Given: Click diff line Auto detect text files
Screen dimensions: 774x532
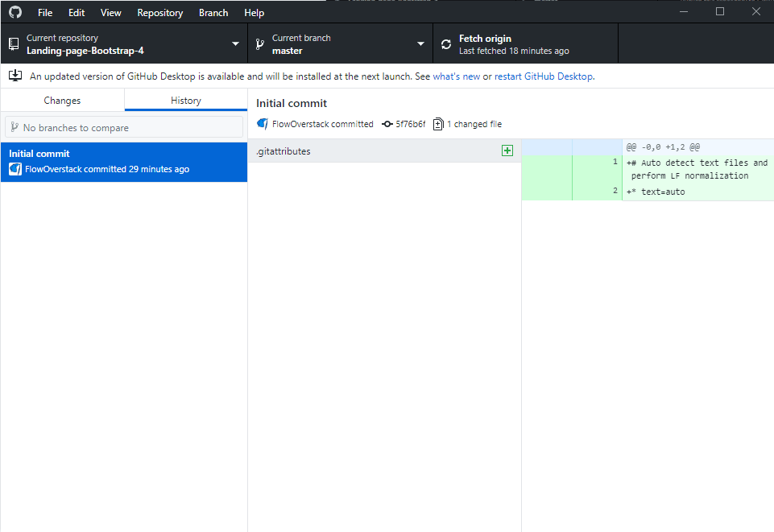Looking at the screenshot, I should (697, 169).
